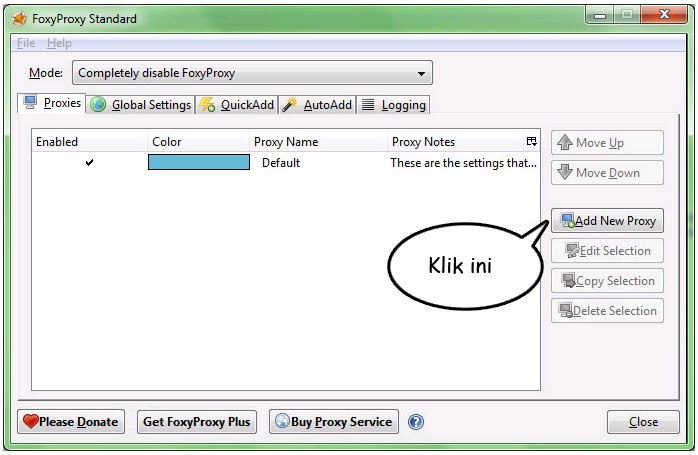698x455 pixels.
Task: Click the Edit Selection button
Action: (607, 251)
